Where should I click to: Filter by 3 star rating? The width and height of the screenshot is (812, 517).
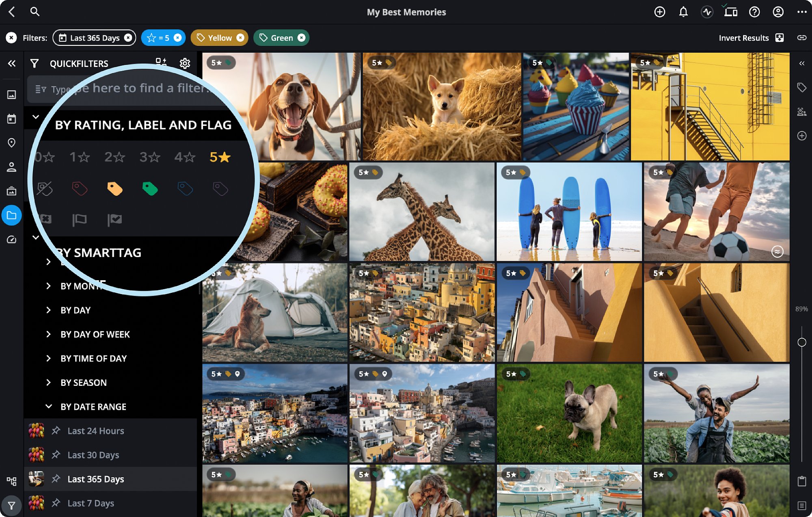(x=150, y=157)
